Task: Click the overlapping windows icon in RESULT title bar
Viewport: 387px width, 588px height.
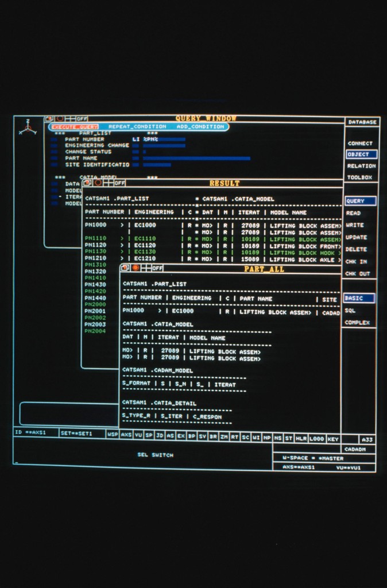Action: click(x=88, y=183)
